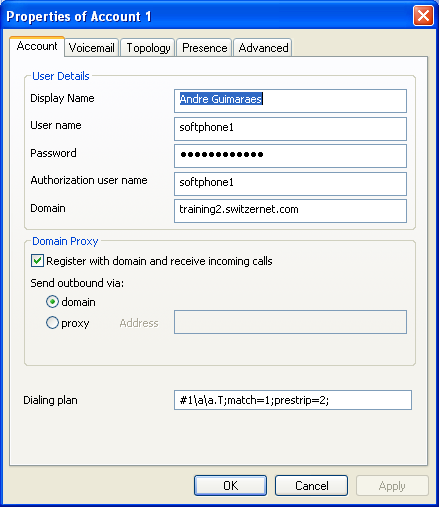Uncheck Register with domain checkbox
The height and width of the screenshot is (507, 439).
coord(37,261)
